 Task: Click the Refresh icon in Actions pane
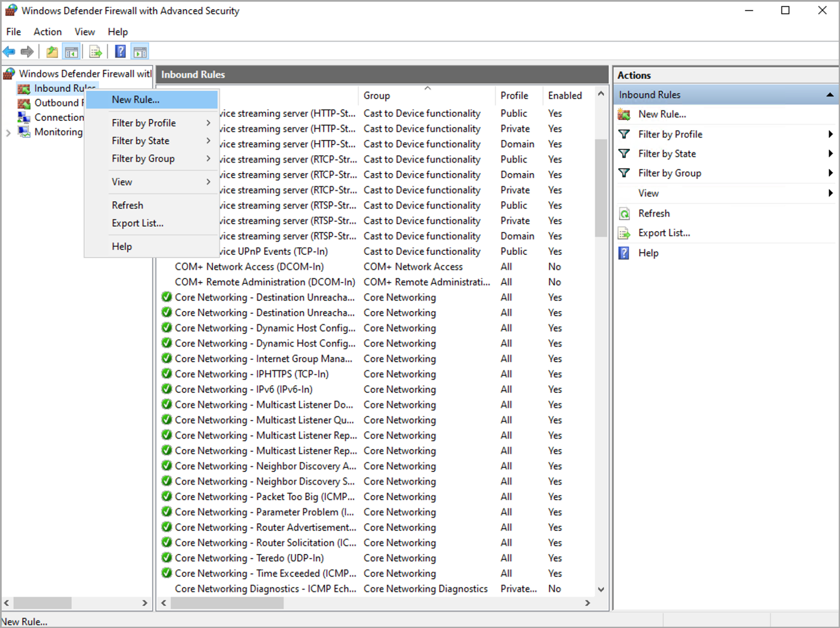(624, 214)
